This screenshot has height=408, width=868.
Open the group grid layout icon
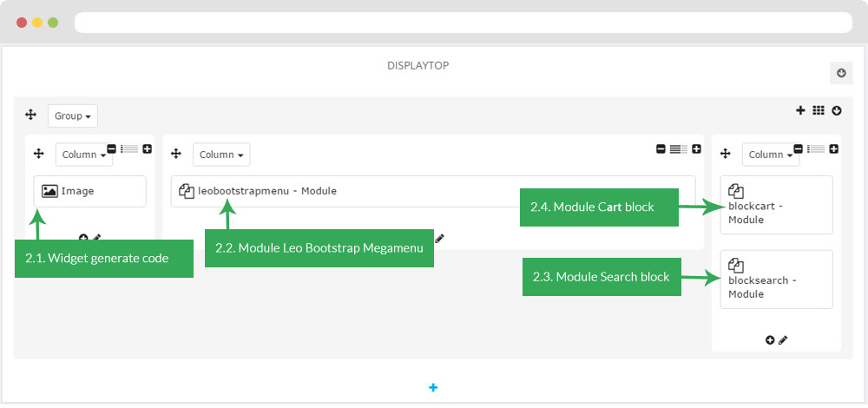click(x=819, y=110)
